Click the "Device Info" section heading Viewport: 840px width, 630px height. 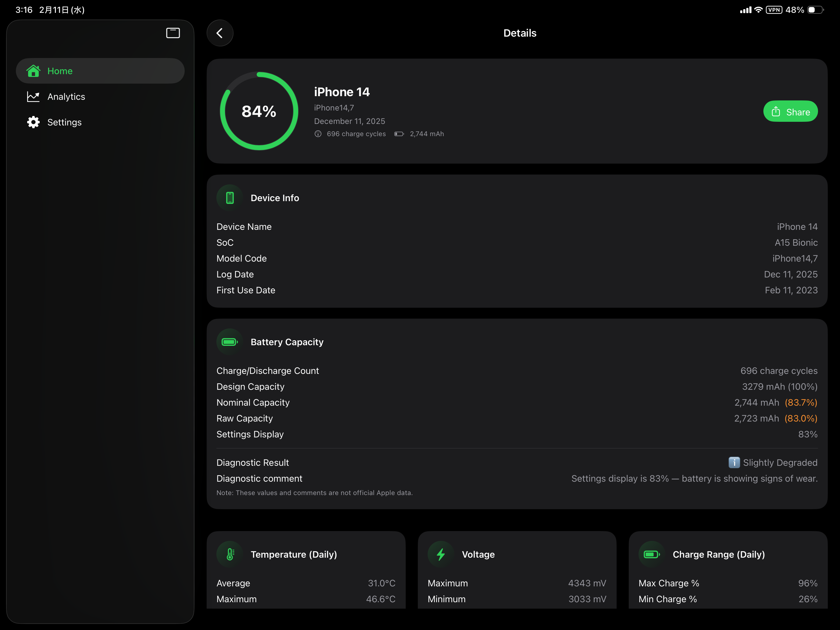[275, 198]
